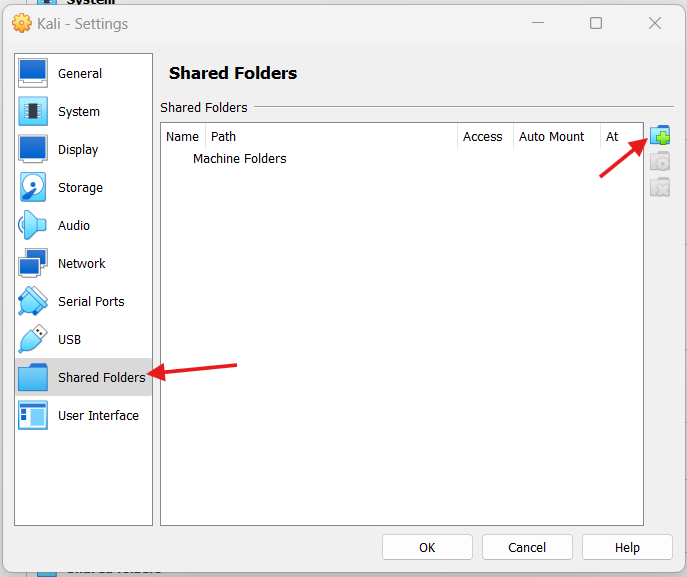Screen dimensions: 687x577
Task: Open the General settings category
Action: click(83, 73)
